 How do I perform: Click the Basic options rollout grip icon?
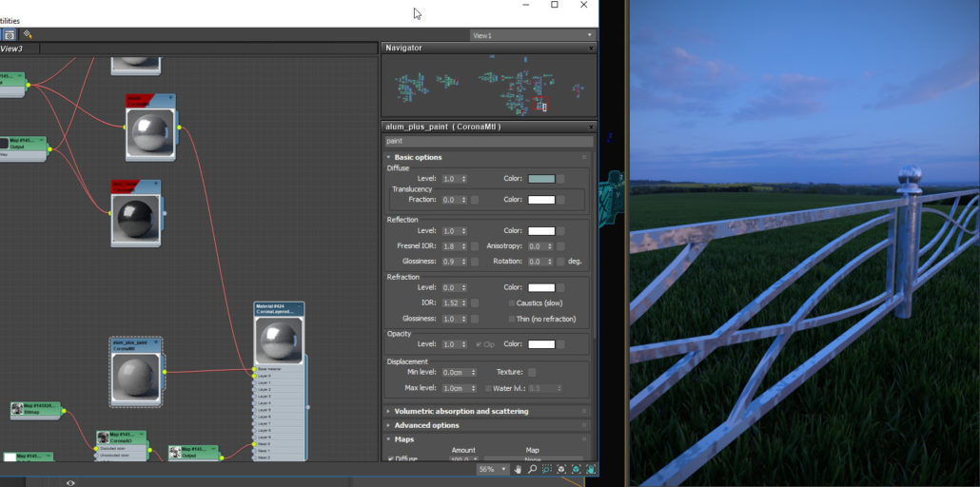[584, 158]
